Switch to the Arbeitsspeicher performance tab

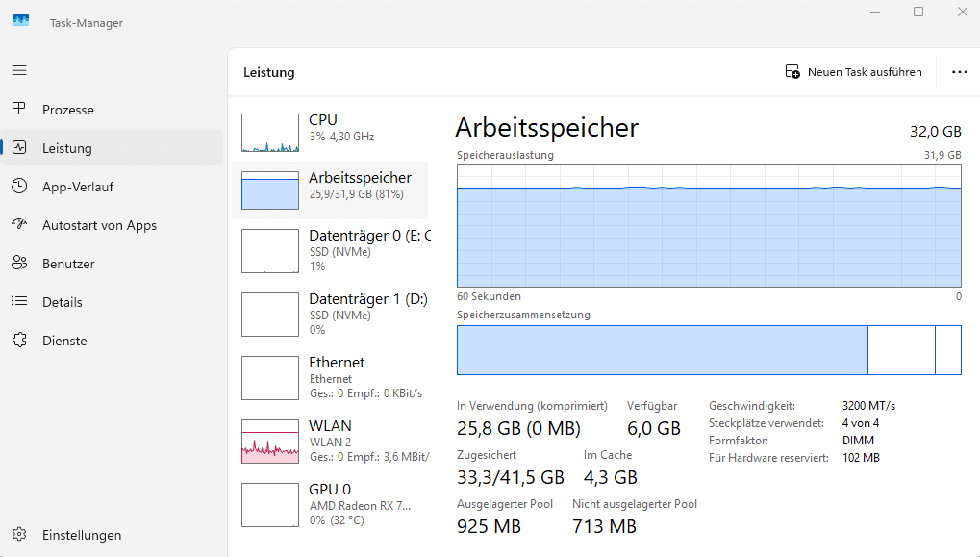tap(337, 190)
